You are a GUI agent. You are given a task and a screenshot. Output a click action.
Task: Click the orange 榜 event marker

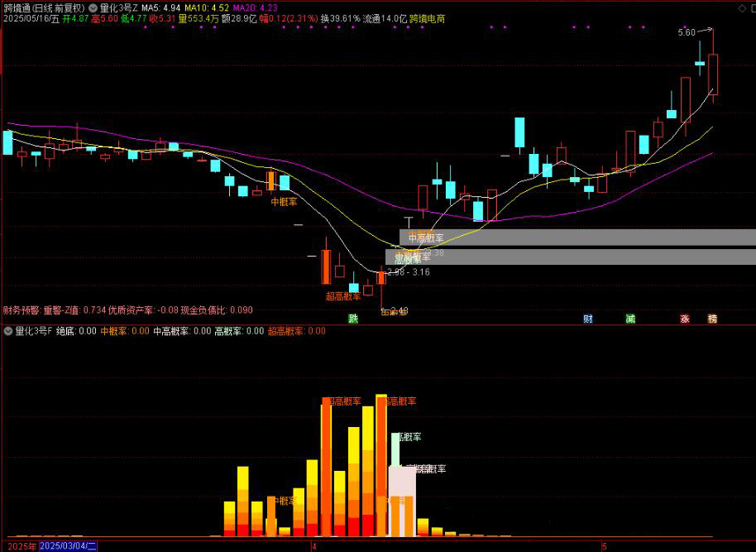point(712,319)
